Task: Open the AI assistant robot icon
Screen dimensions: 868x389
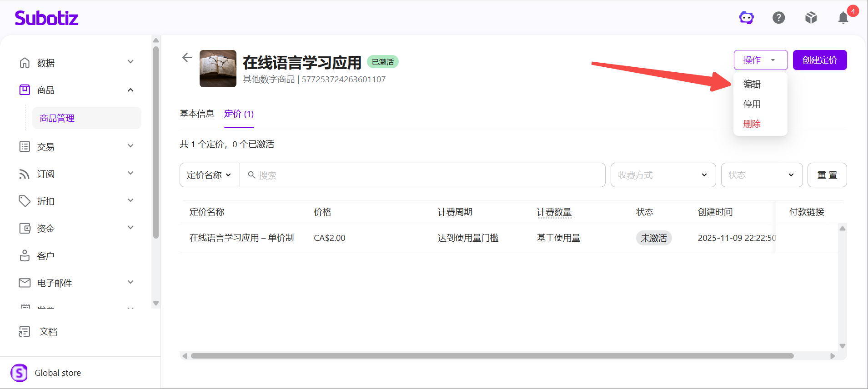Action: pos(746,18)
